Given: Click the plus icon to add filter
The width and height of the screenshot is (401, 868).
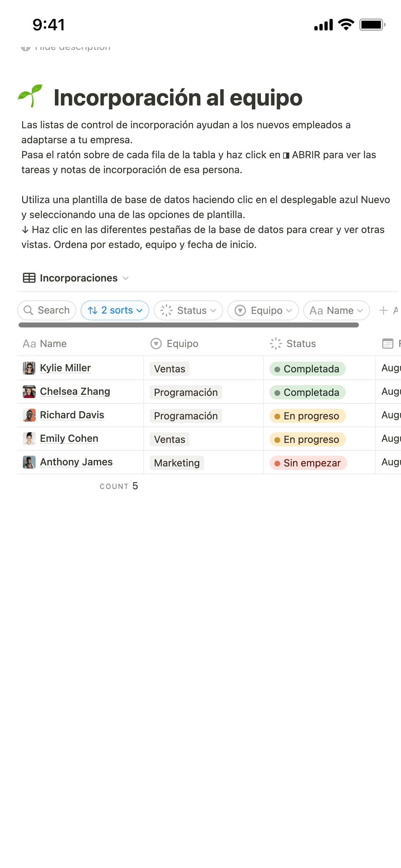Looking at the screenshot, I should [x=384, y=310].
